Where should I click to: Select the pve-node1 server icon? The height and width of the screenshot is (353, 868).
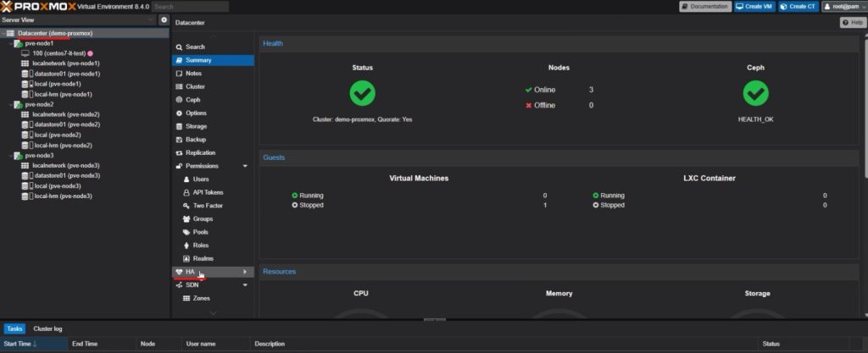point(18,44)
